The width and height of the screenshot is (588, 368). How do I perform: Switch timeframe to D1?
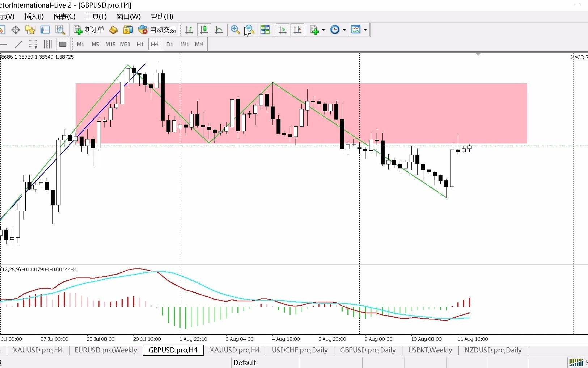(x=170, y=44)
